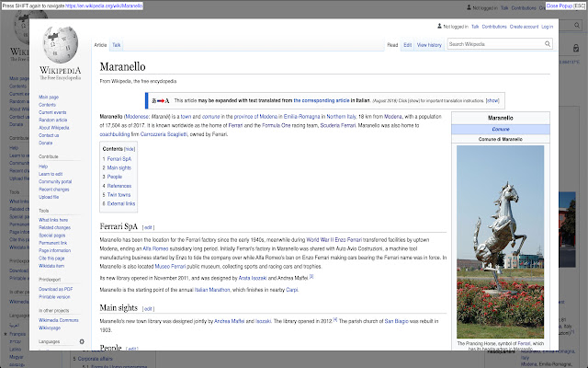588x368 pixels.
Task: Focus the Search Wikipedia field
Action: click(496, 44)
